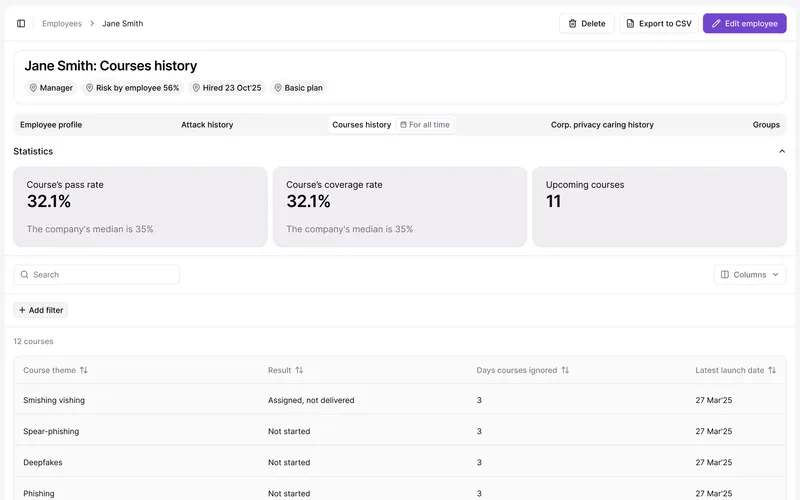
Task: Sort by Result arrows icon
Action: click(299, 370)
